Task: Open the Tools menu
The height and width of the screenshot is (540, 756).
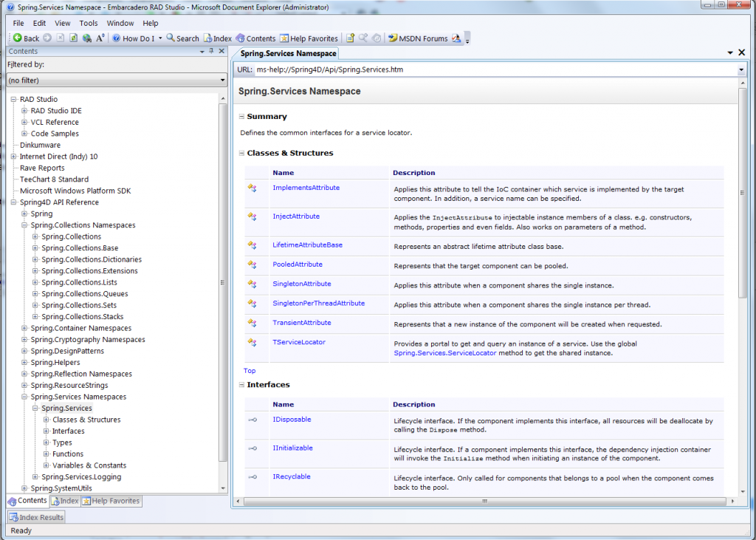Action: tap(88, 23)
